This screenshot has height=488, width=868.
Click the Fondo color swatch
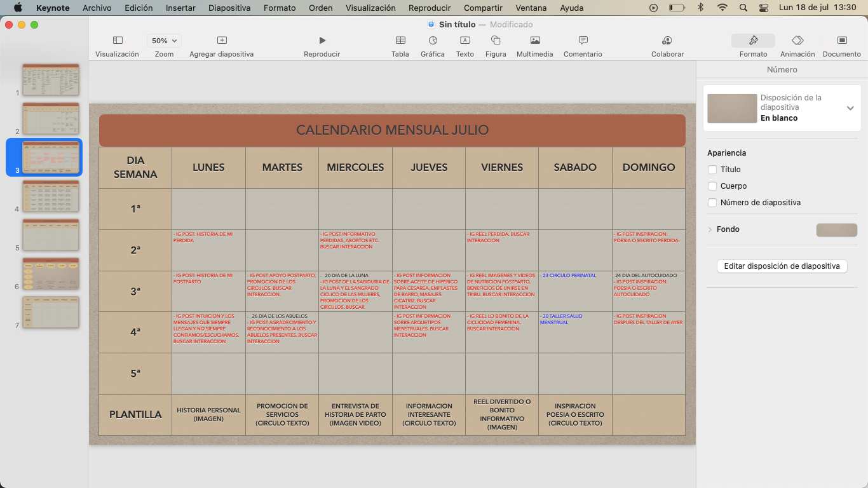836,230
